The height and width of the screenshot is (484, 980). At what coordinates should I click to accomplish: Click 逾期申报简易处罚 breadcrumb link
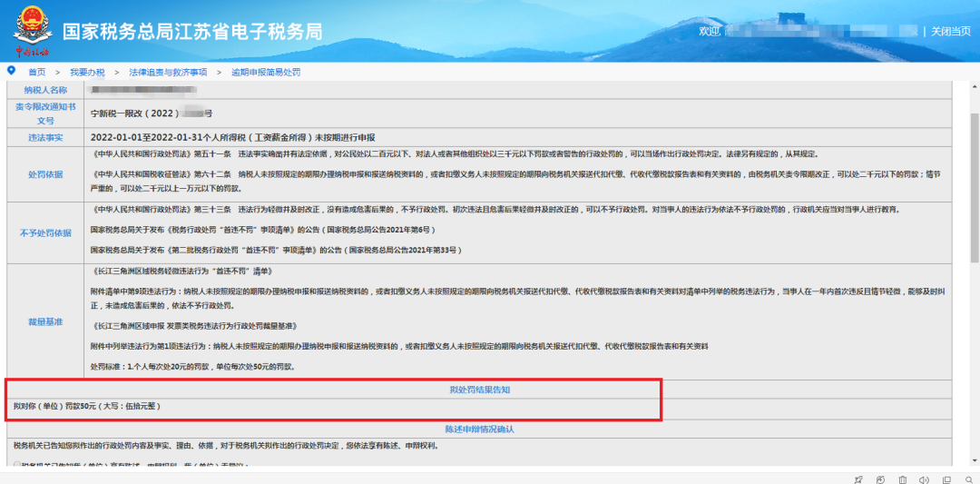[x=266, y=73]
